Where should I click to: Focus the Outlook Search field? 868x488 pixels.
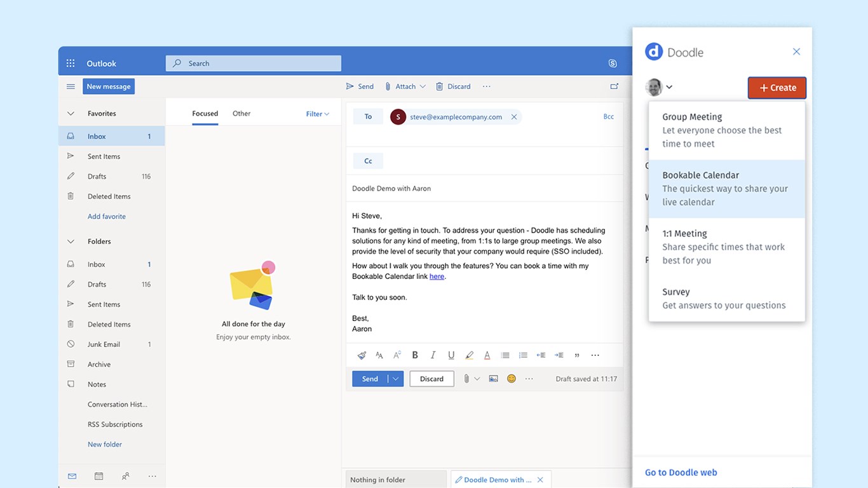click(x=254, y=64)
